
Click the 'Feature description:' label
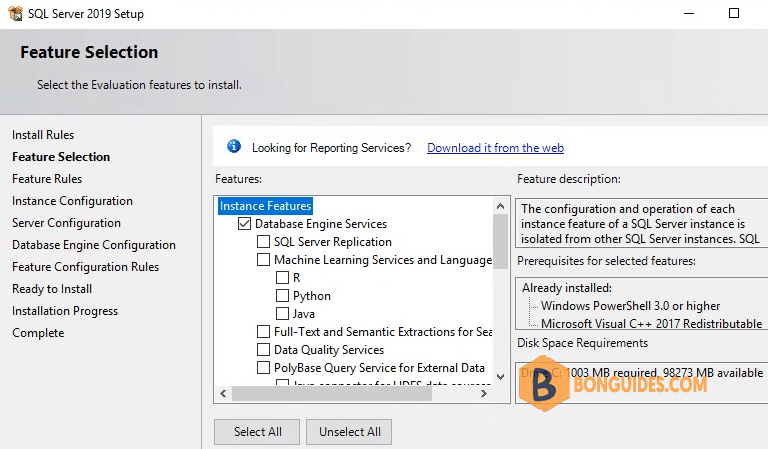point(569,179)
